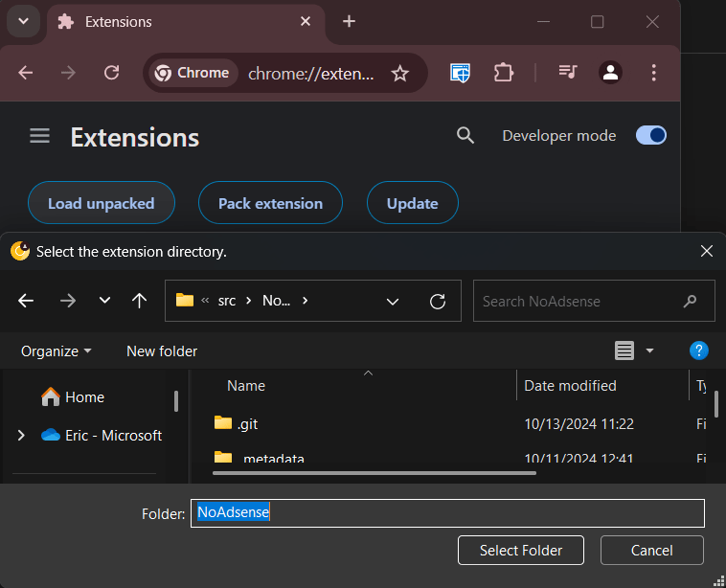The width and height of the screenshot is (726, 588).
Task: Select Home in navigation pane
Action: click(73, 396)
